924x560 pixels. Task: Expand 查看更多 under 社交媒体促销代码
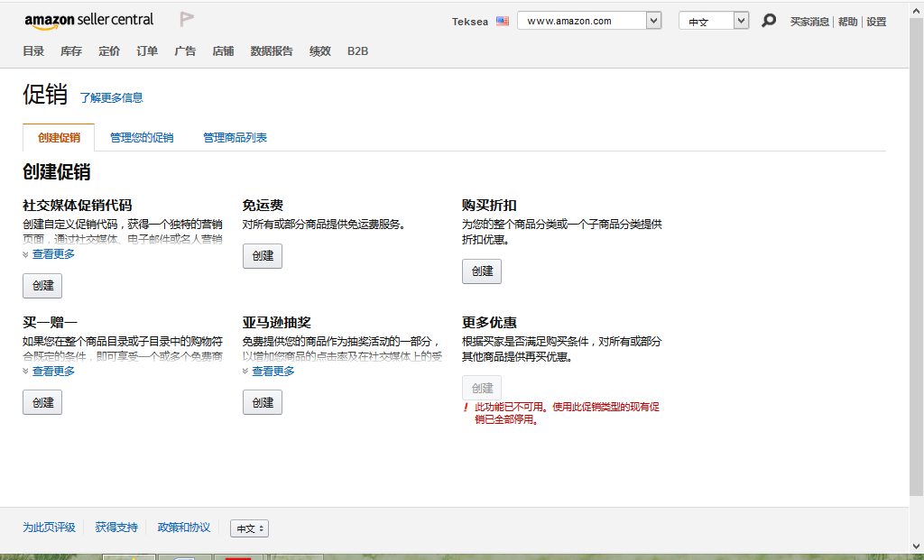53,254
